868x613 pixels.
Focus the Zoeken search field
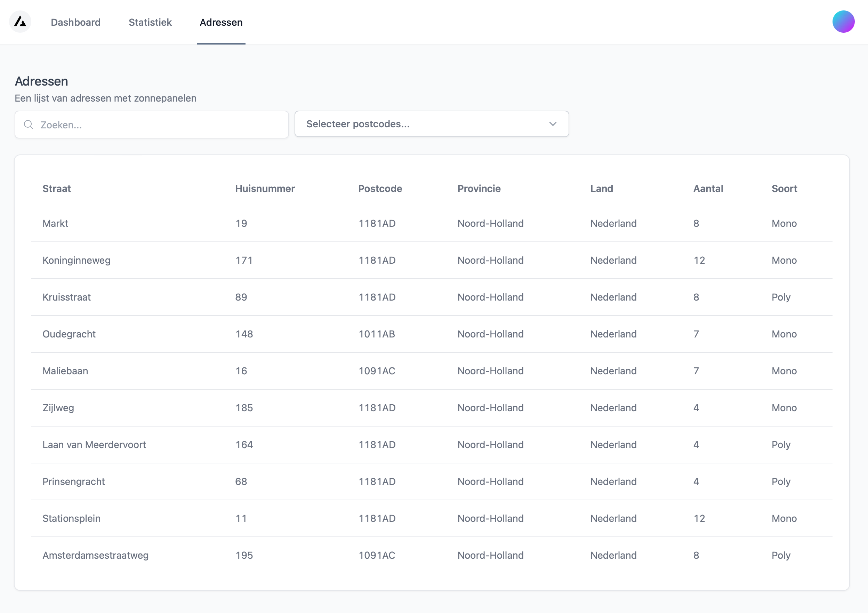pyautogui.click(x=152, y=125)
